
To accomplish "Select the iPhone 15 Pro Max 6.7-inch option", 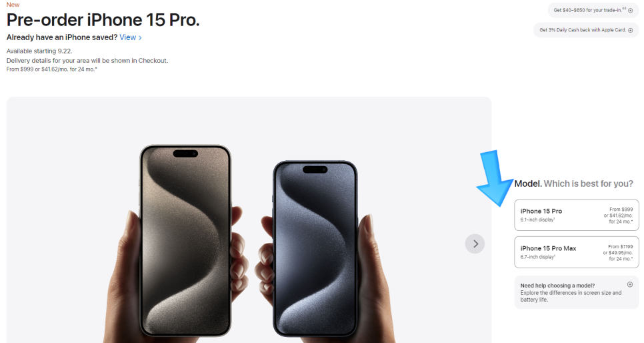I will [x=577, y=252].
